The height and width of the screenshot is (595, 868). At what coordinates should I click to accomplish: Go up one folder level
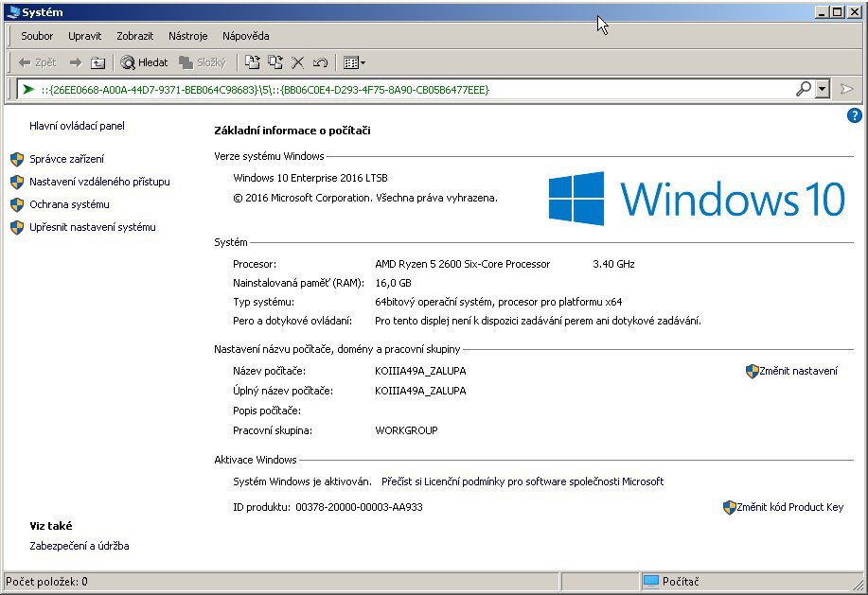[x=98, y=62]
